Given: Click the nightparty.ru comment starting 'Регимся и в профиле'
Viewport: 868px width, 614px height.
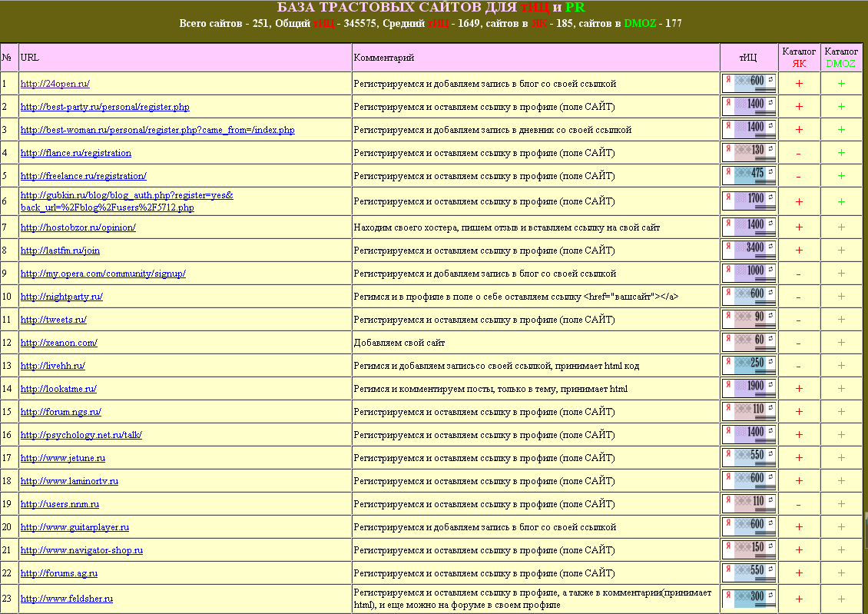Looking at the screenshot, I should click(516, 297).
